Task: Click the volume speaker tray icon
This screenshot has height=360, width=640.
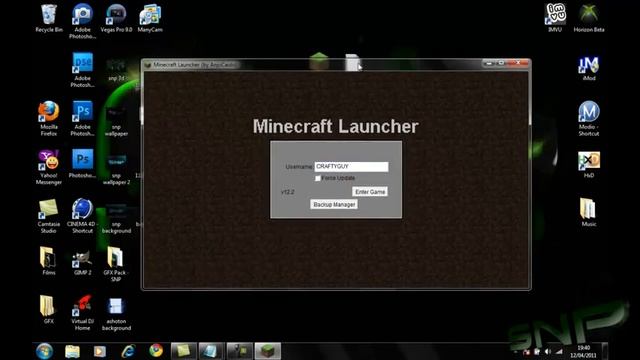Action: point(547,352)
